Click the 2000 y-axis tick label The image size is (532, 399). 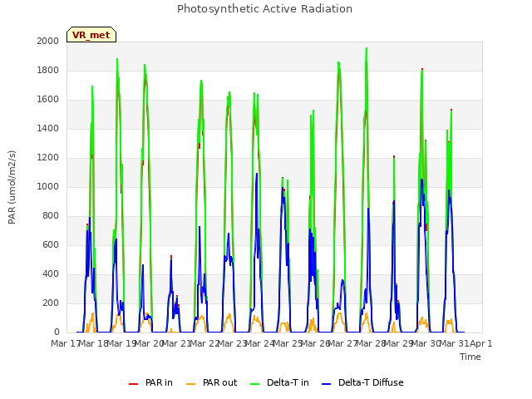click(48, 41)
